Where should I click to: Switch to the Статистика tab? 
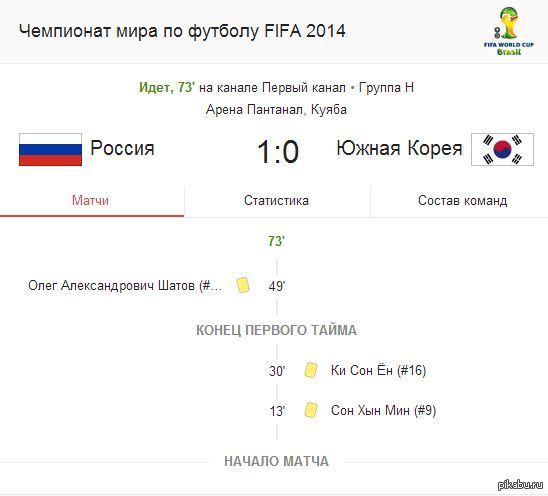[x=276, y=201]
